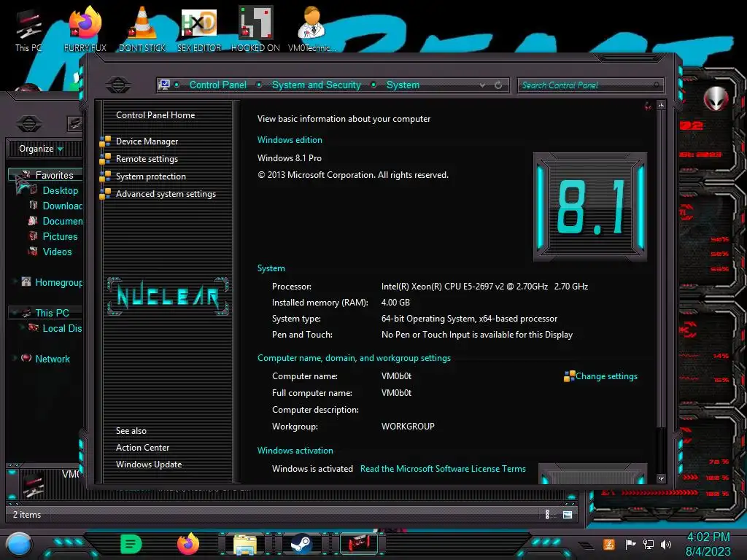Click the Device Manager shield icon
Viewport: 747px width, 560px height.
(x=105, y=141)
